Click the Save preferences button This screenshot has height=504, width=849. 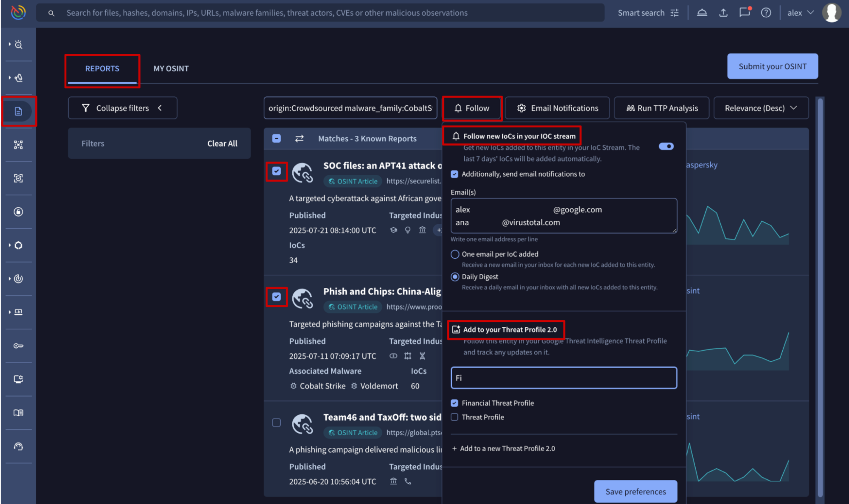pos(635,491)
